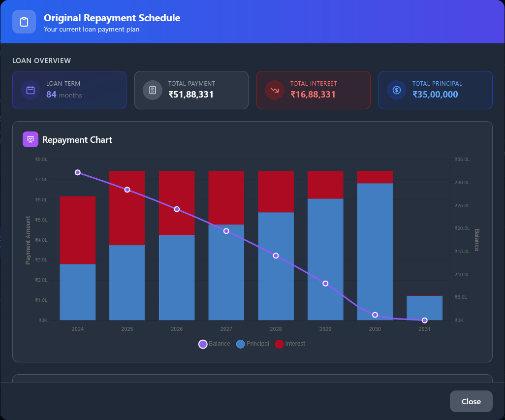
Task: Click the Total Principal amount text
Action: pyautogui.click(x=436, y=95)
